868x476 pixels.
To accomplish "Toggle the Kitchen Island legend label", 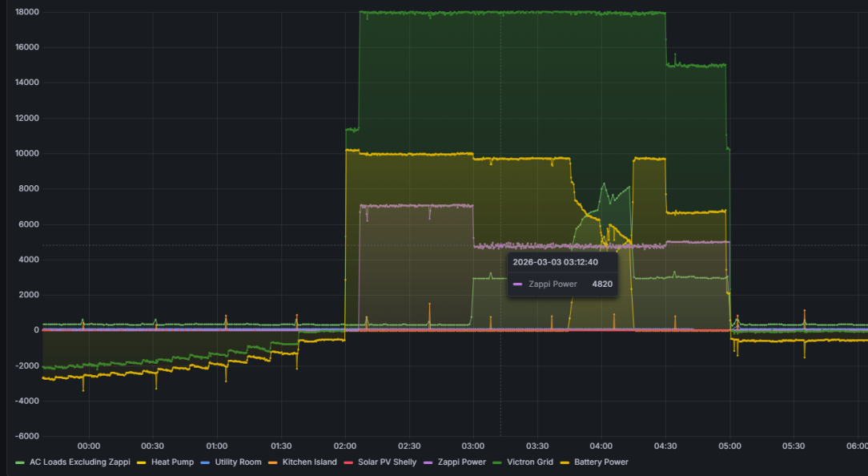I will click(x=309, y=462).
